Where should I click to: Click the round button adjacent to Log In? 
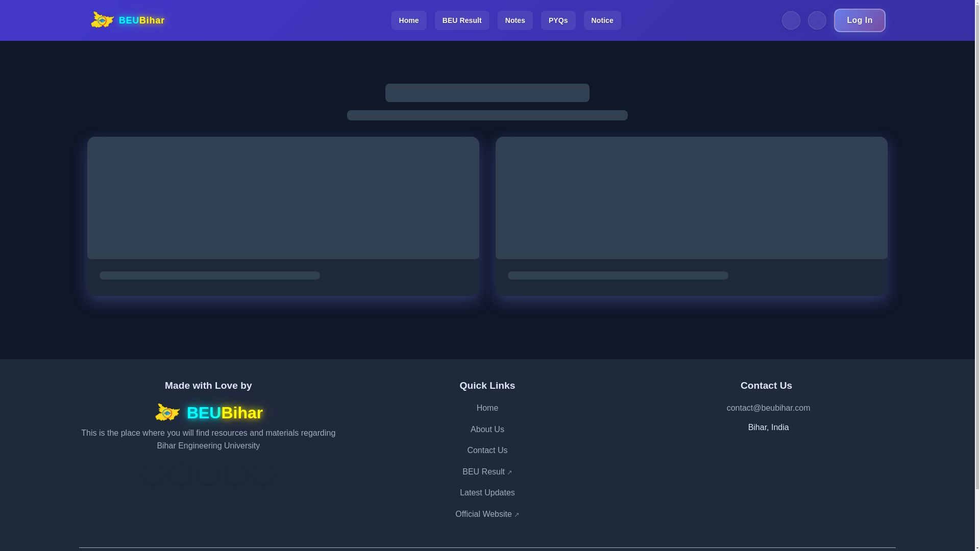(x=817, y=20)
